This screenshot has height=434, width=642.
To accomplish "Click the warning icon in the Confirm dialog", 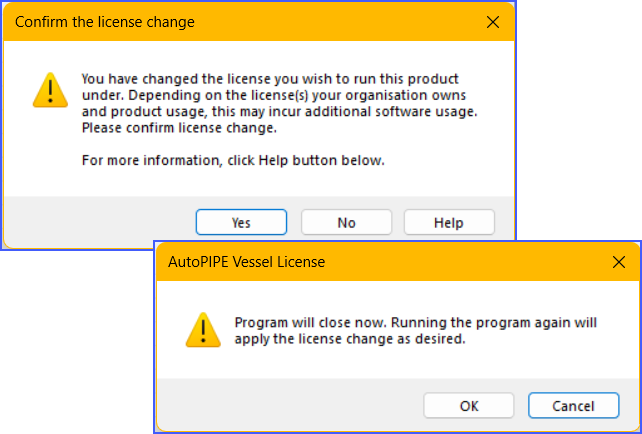I will (x=50, y=90).
